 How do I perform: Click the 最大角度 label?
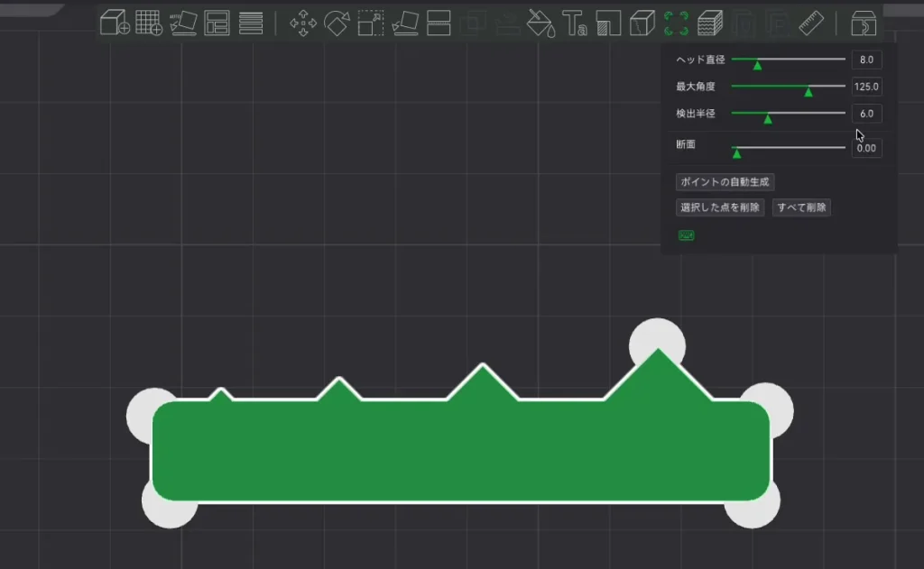click(x=696, y=87)
